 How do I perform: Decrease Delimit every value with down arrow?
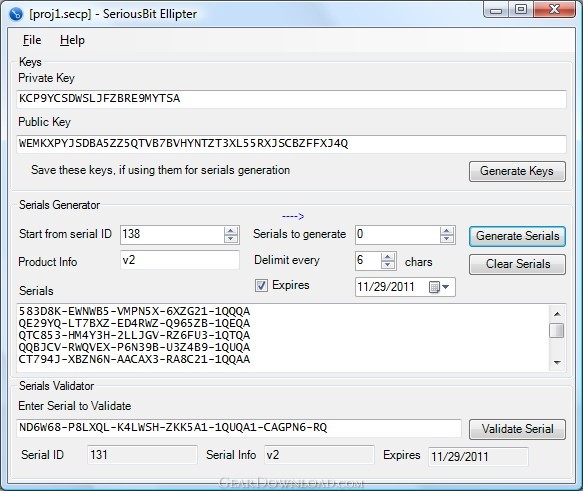[388, 265]
